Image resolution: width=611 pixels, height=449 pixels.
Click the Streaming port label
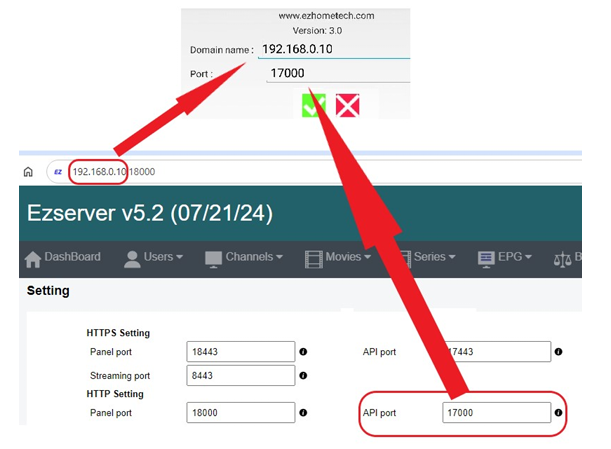click(x=120, y=376)
